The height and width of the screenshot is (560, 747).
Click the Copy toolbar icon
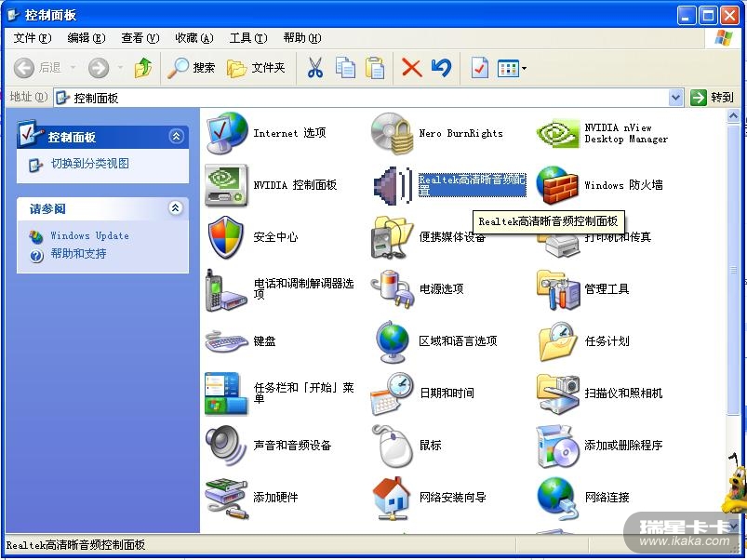tap(345, 68)
